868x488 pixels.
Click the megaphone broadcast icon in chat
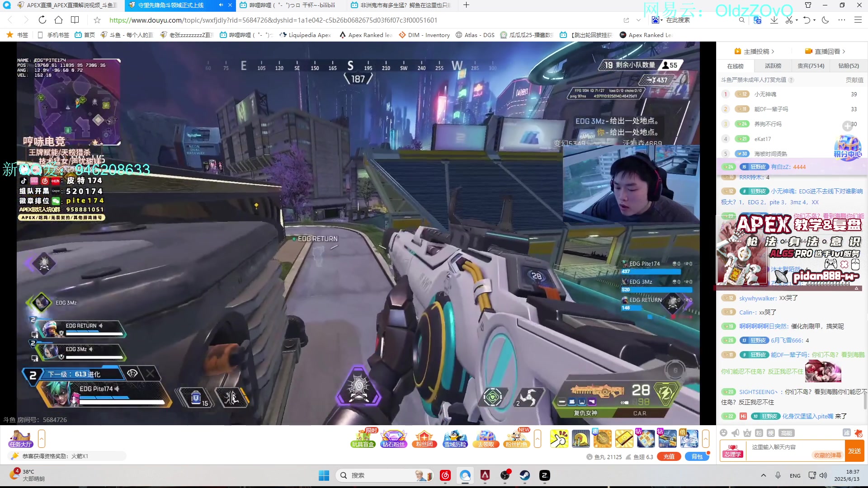pyautogui.click(x=736, y=433)
